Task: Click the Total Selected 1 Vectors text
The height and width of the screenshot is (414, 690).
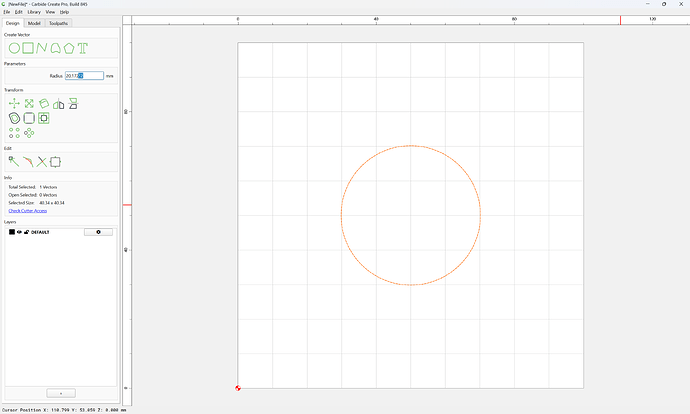Action: tap(33, 187)
